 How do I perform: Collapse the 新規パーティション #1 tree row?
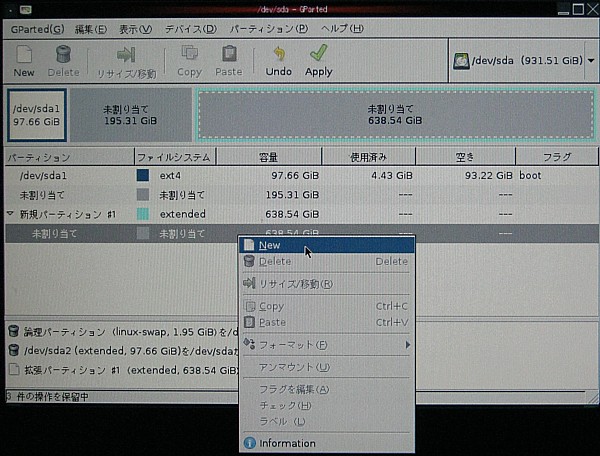click(10, 213)
